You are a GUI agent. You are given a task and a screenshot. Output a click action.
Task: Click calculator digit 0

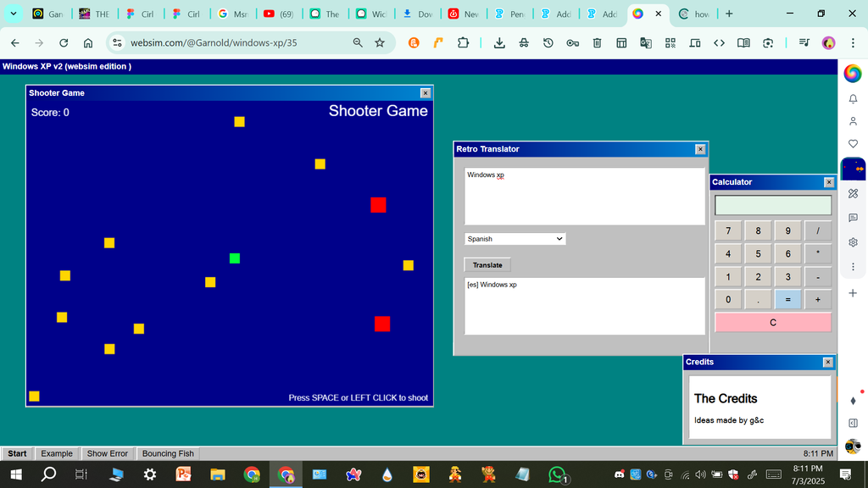[728, 299]
